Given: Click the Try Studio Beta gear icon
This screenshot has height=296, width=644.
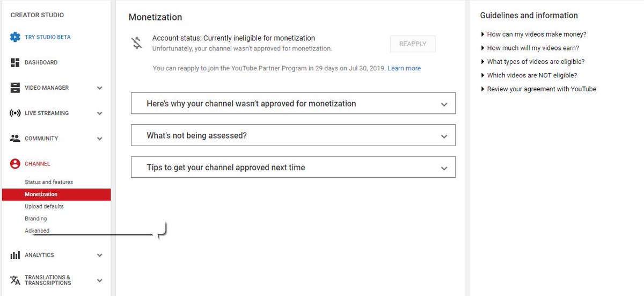Looking at the screenshot, I should pyautogui.click(x=15, y=37).
